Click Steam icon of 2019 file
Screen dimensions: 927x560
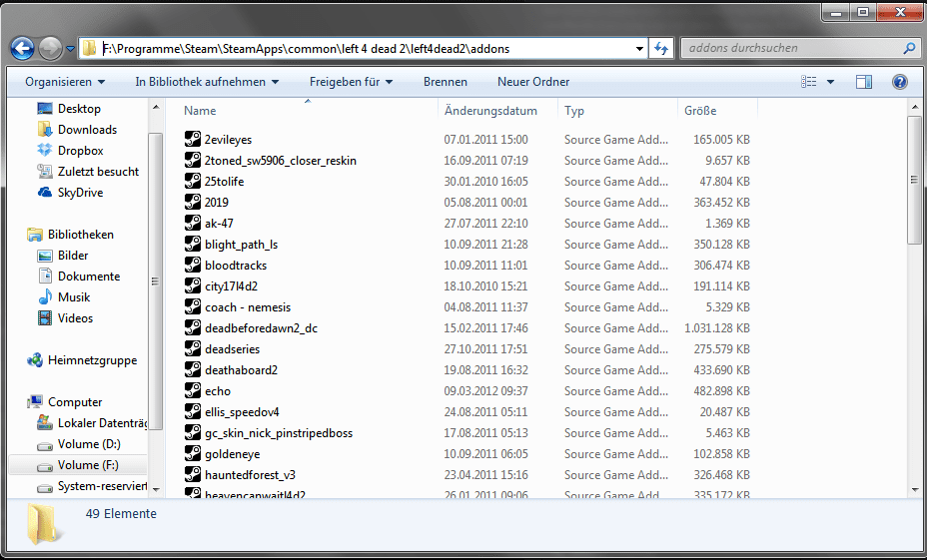click(x=193, y=202)
